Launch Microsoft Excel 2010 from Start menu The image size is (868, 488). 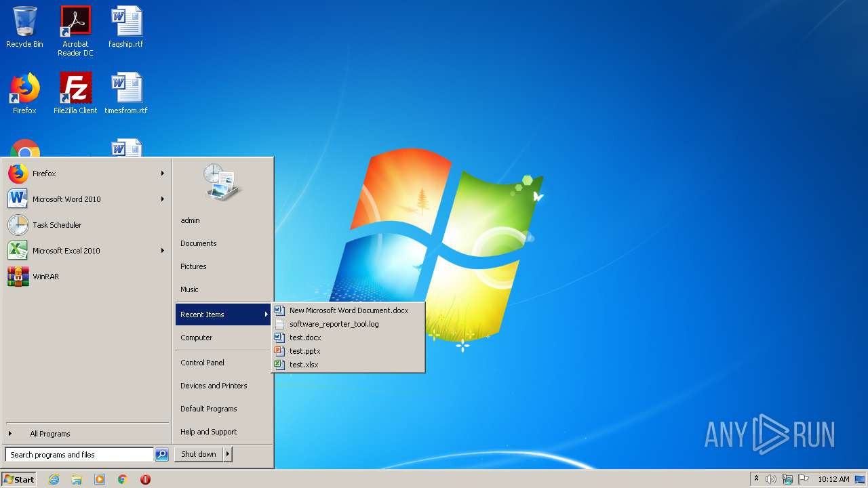point(86,251)
